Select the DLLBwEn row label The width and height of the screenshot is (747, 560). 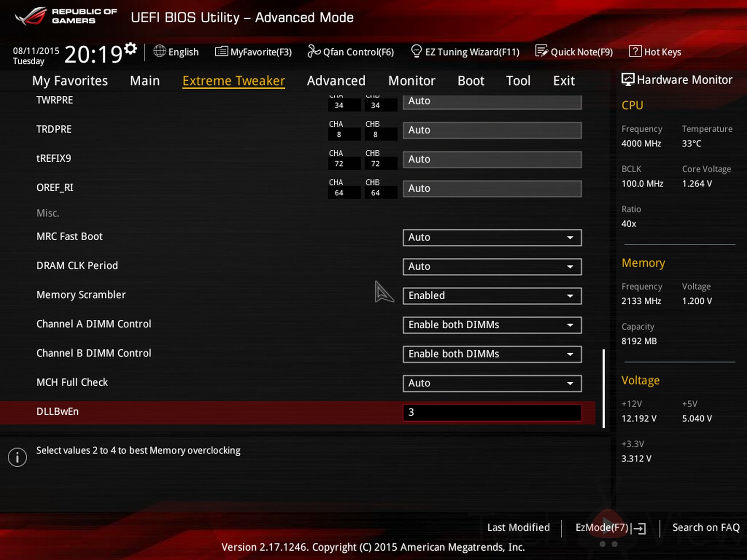click(x=58, y=412)
